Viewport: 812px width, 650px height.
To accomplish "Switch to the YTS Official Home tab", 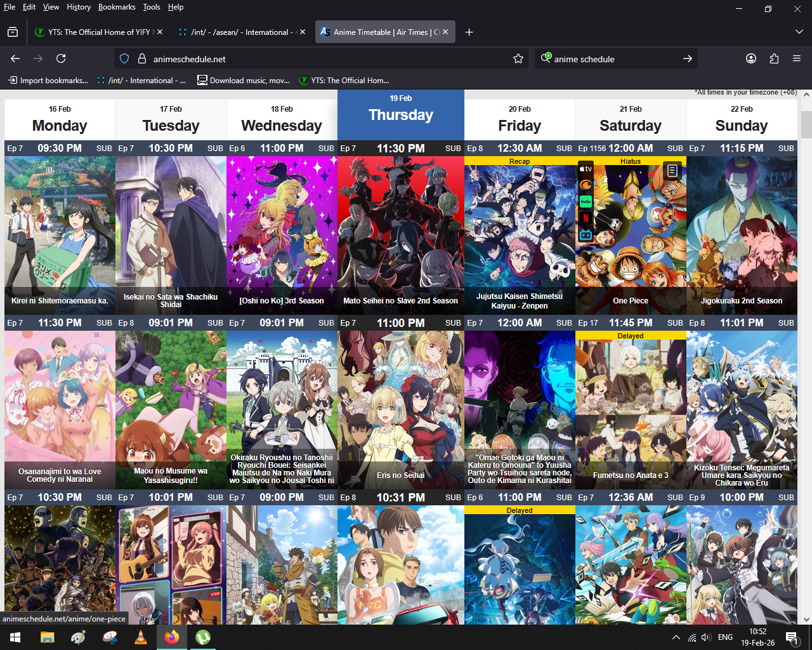I will coord(98,32).
